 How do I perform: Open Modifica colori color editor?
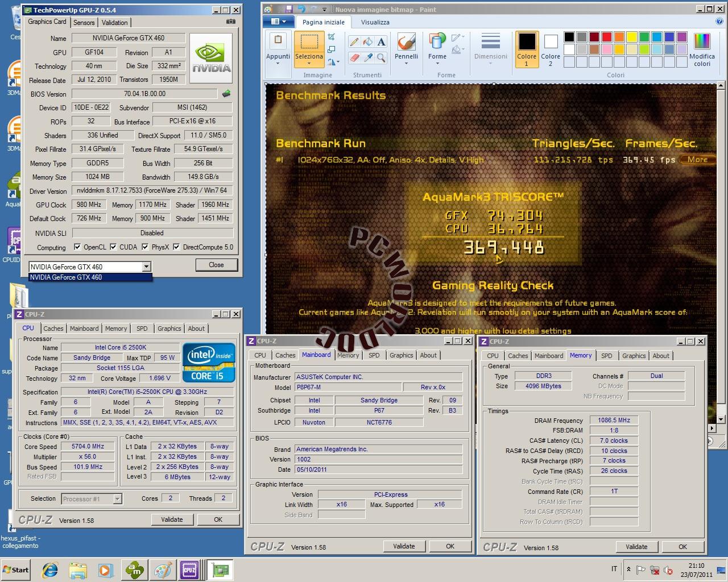(702, 49)
